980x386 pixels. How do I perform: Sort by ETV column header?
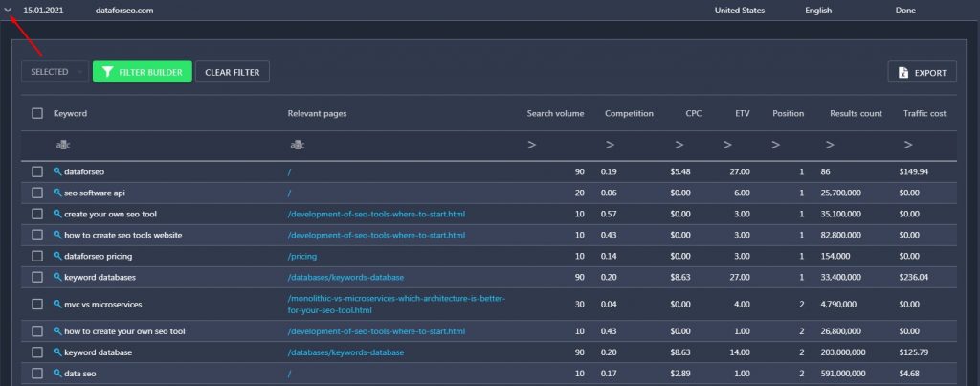coord(743,113)
